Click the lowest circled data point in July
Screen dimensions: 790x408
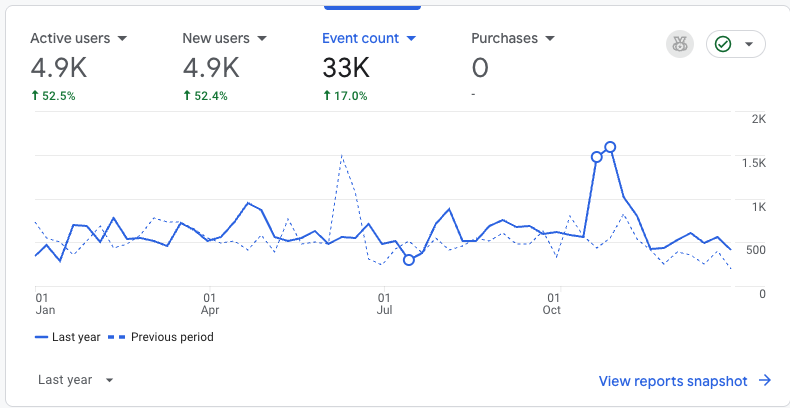click(x=408, y=260)
